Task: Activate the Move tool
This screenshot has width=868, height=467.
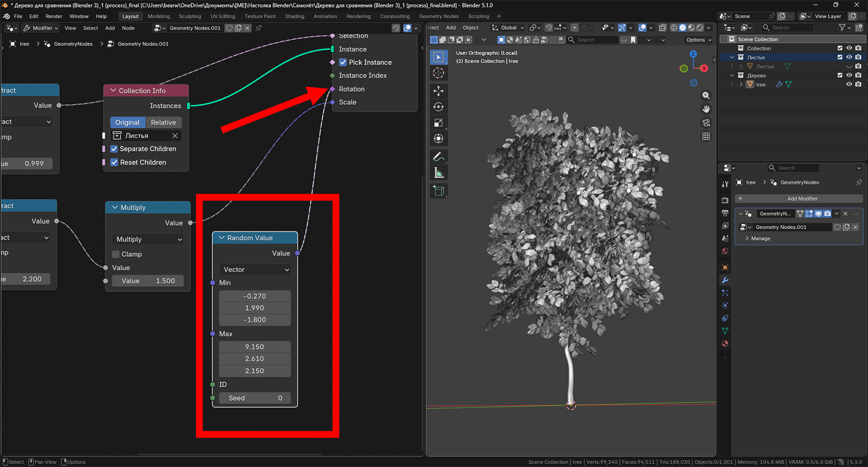Action: click(x=438, y=91)
